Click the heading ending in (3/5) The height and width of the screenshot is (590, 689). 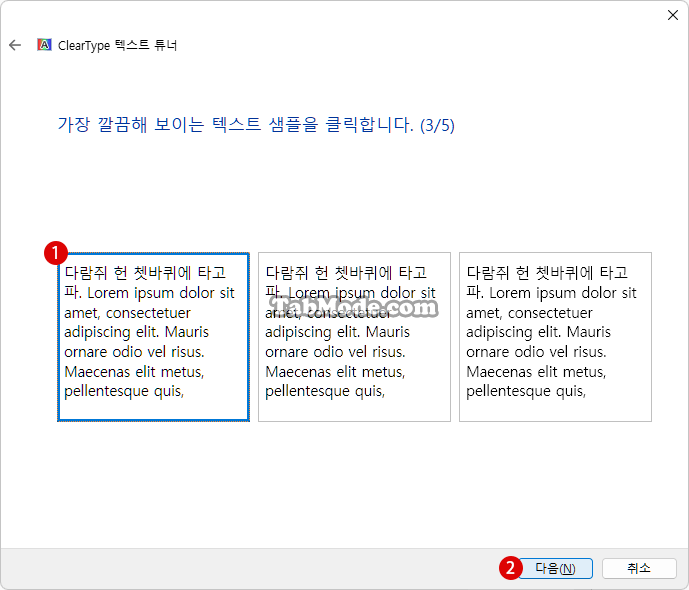pyautogui.click(x=256, y=125)
